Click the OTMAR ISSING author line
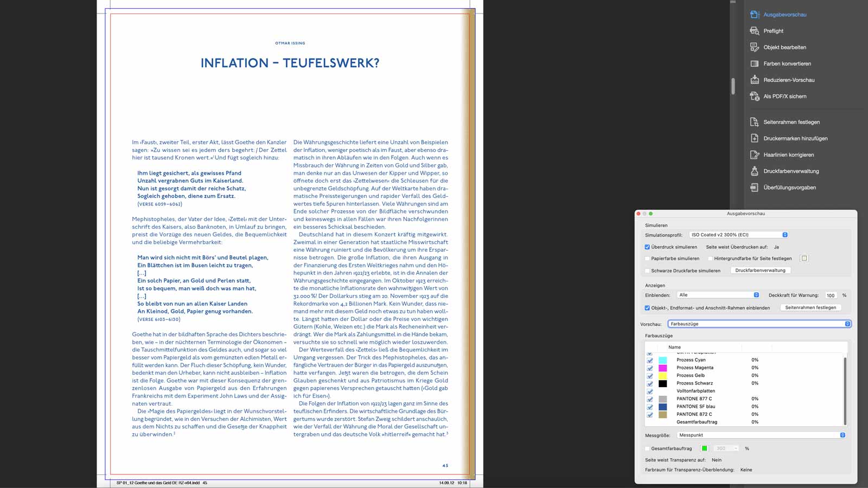This screenshot has width=868, height=488. point(290,43)
